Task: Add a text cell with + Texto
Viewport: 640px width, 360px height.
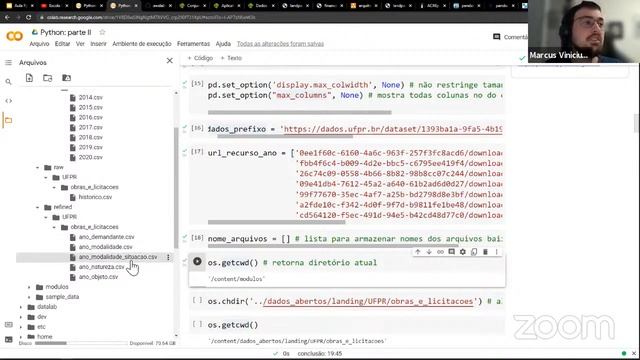Action: pyautogui.click(x=231, y=58)
